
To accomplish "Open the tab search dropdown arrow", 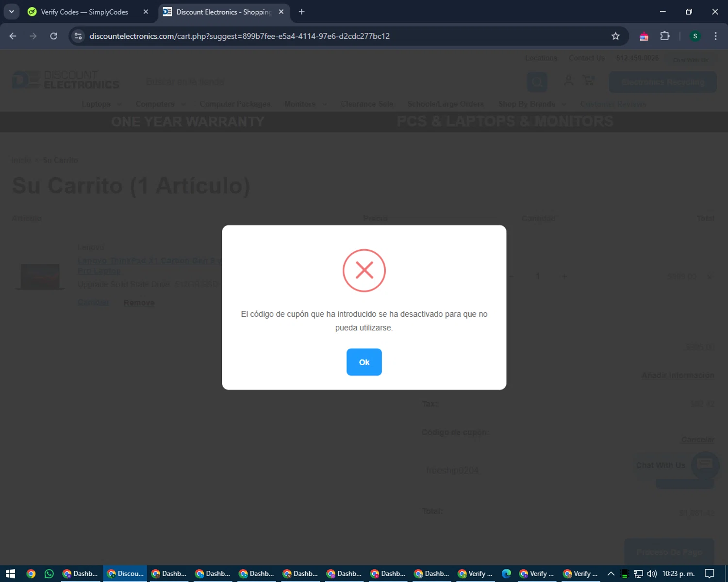I will (11, 12).
